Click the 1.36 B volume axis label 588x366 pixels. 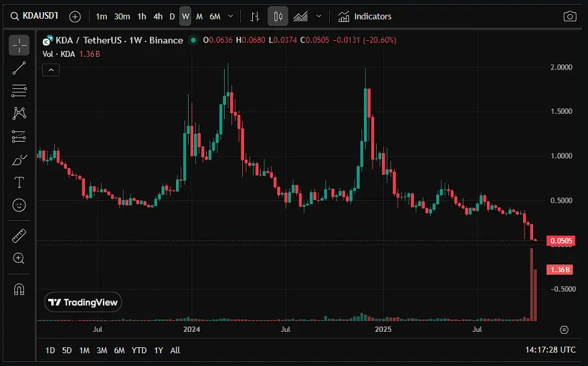559,270
